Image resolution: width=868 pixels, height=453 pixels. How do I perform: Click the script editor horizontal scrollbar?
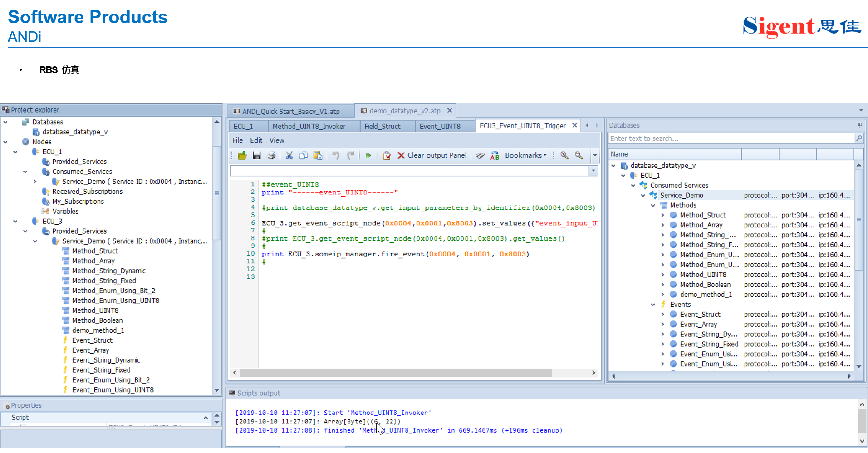point(414,373)
